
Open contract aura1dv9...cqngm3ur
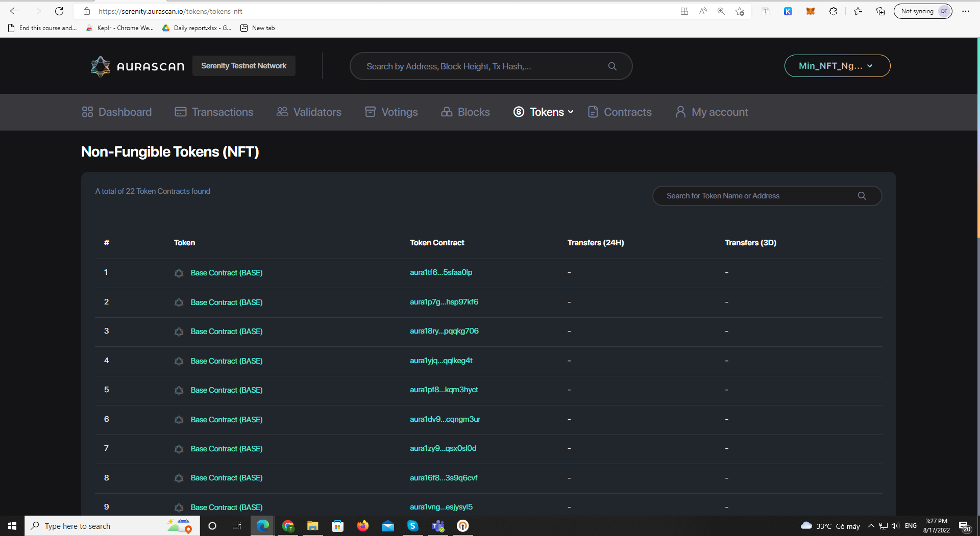point(445,419)
